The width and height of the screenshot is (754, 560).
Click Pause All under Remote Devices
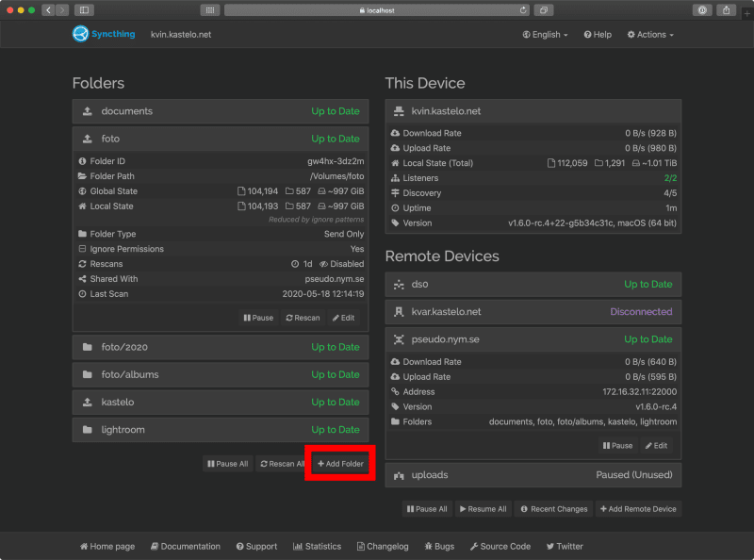pos(427,509)
